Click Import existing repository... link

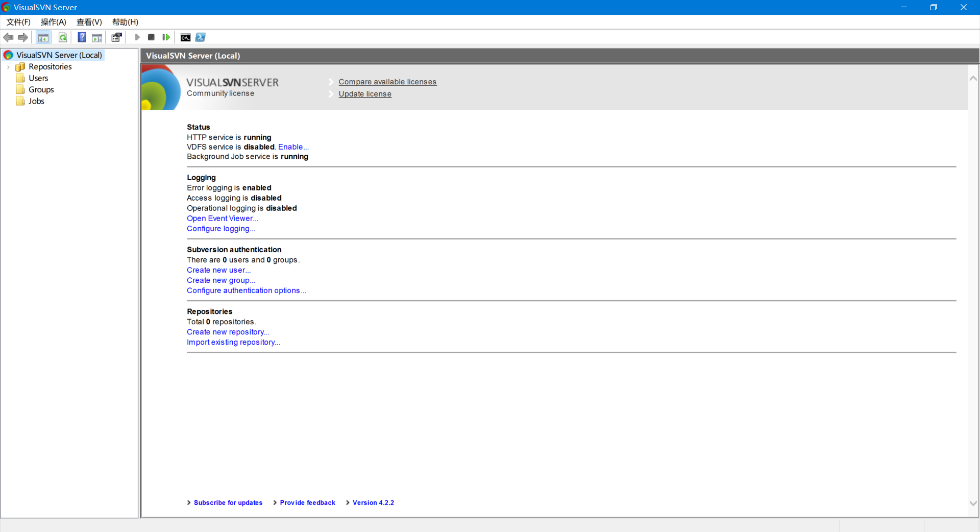(x=233, y=342)
